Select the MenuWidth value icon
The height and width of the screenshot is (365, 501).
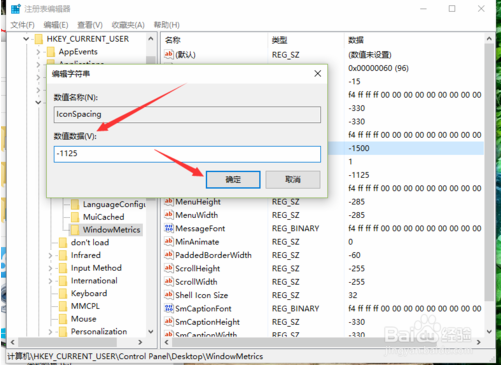(x=169, y=215)
